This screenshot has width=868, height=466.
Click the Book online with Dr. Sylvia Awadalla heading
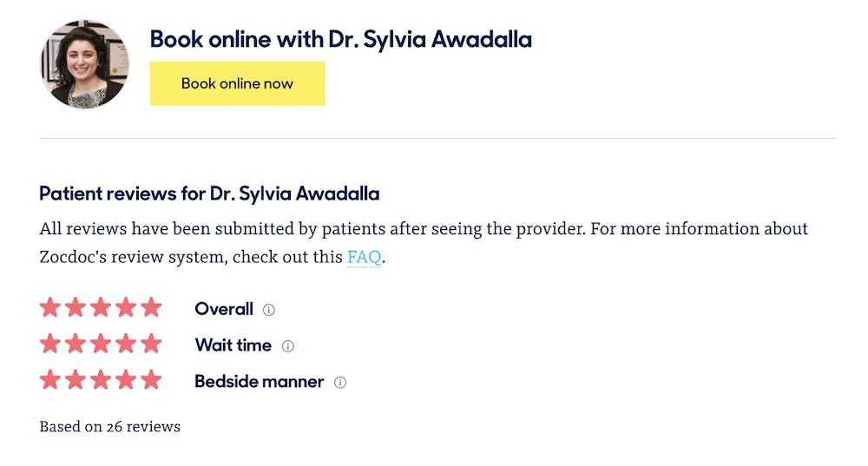click(x=341, y=40)
